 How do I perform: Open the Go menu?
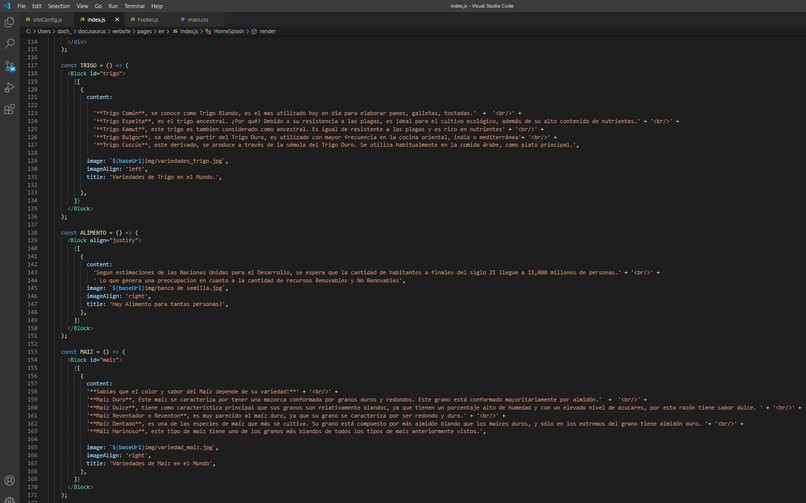98,6
